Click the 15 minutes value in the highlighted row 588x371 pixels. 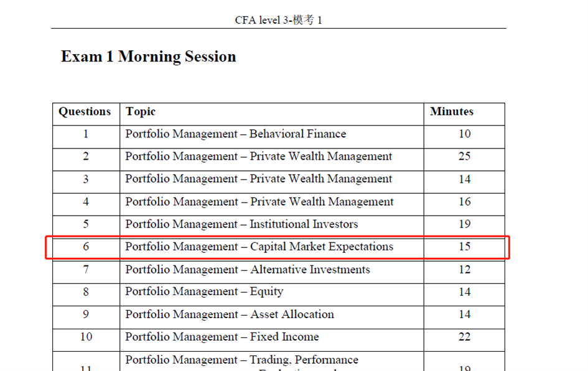pyautogui.click(x=464, y=247)
